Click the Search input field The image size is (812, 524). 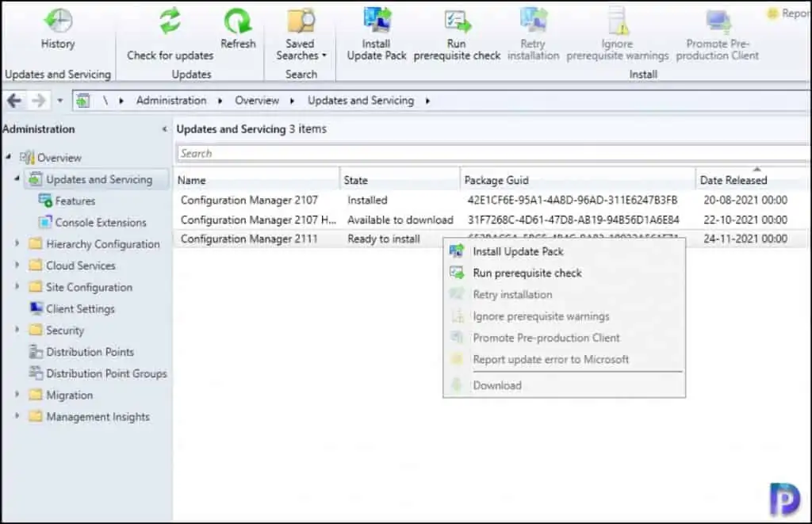(x=493, y=153)
